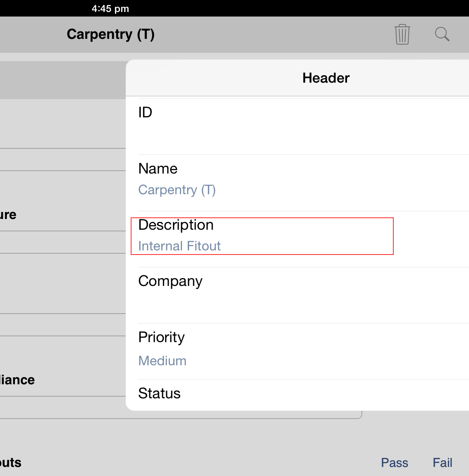The image size is (469, 476).
Task: Tap the Name label in the Header form
Action: click(158, 168)
